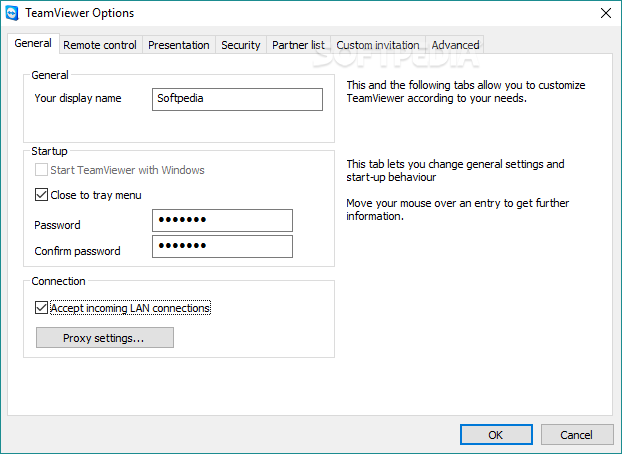Confirm changes with the OK button
Image resolution: width=622 pixels, height=454 pixels.
point(496,435)
